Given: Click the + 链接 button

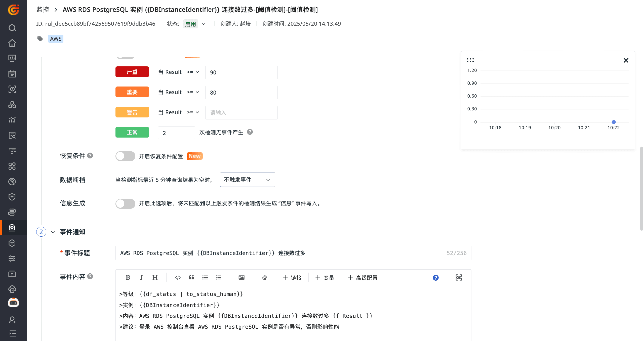Looking at the screenshot, I should [x=292, y=278].
